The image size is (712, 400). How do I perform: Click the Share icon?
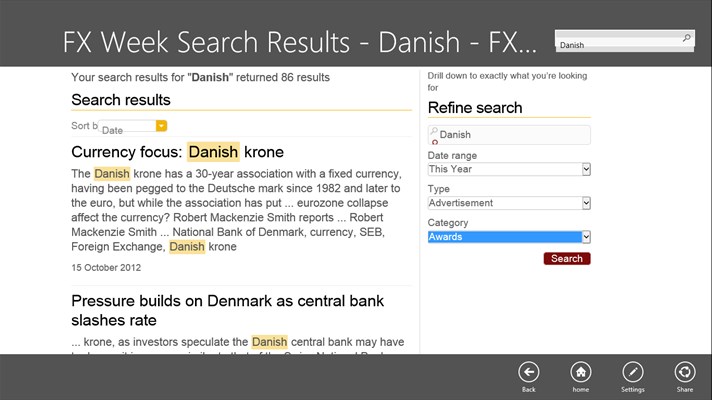click(684, 372)
